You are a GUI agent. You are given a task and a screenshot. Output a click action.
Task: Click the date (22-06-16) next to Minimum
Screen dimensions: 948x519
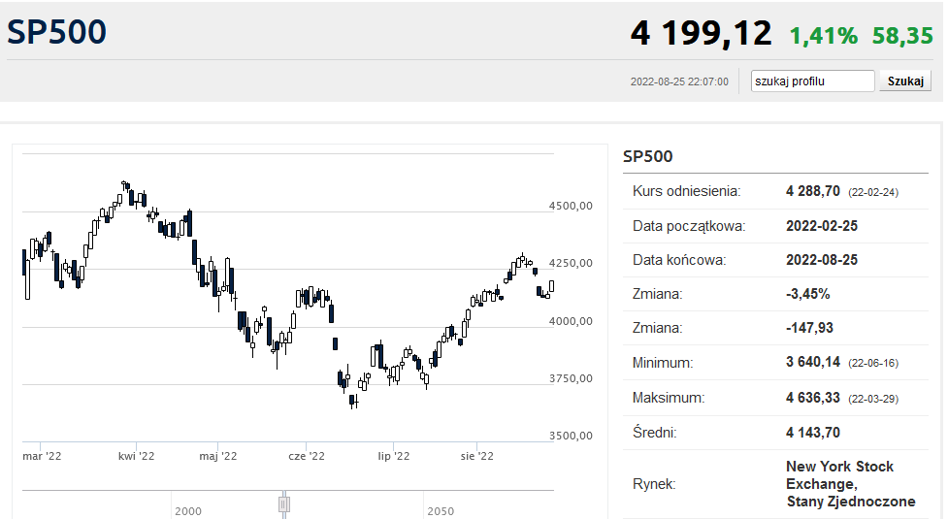point(873,364)
